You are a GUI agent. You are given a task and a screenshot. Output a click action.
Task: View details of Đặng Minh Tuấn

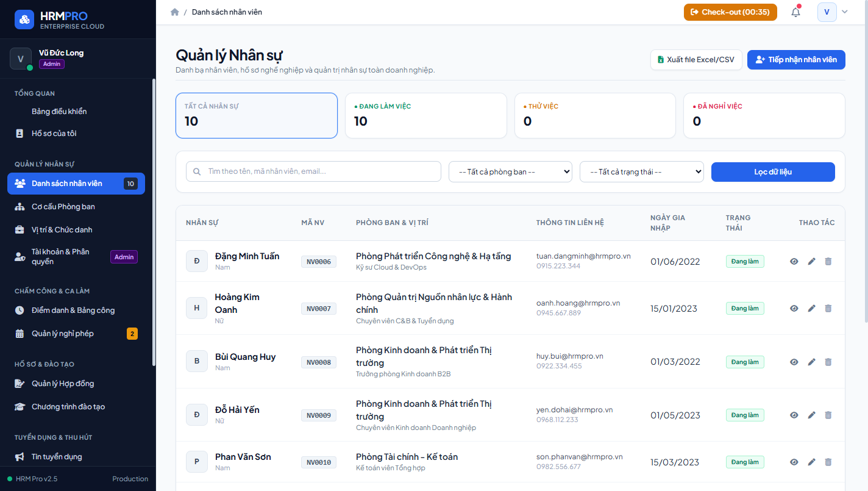794,262
